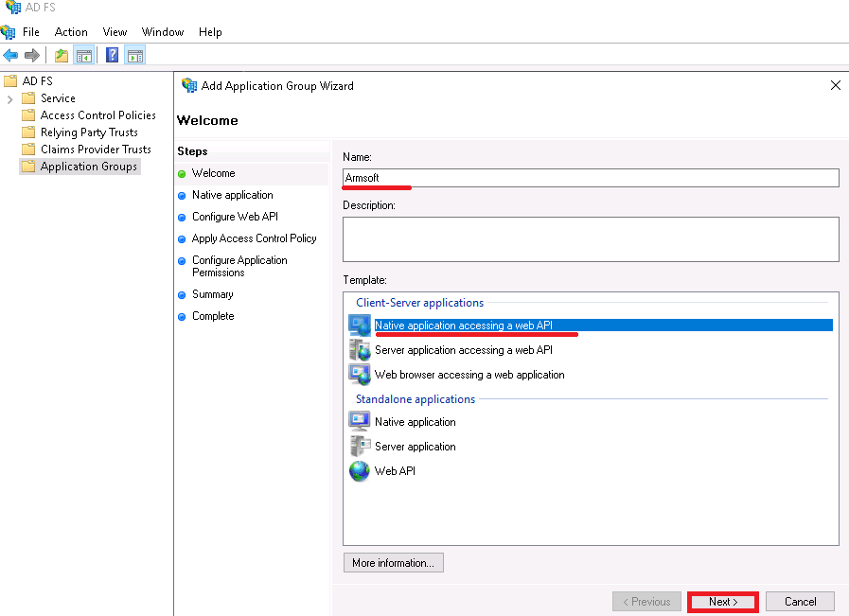
Task: Open the Help menu
Action: pos(210,32)
